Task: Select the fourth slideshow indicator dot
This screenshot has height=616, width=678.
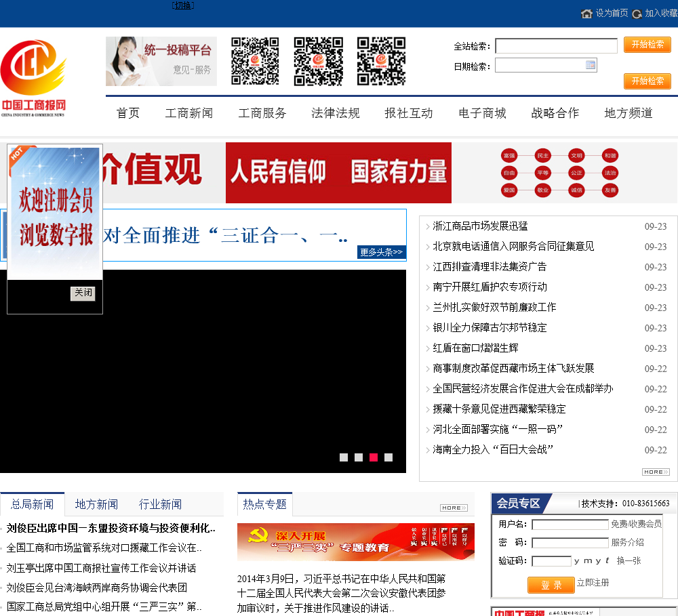Action: click(388, 457)
